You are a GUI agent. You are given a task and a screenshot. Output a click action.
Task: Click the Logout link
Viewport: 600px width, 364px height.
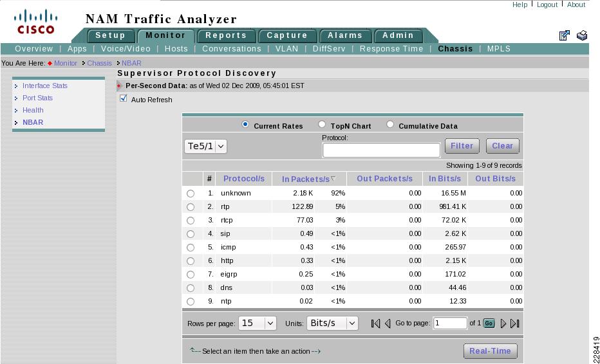(x=547, y=5)
